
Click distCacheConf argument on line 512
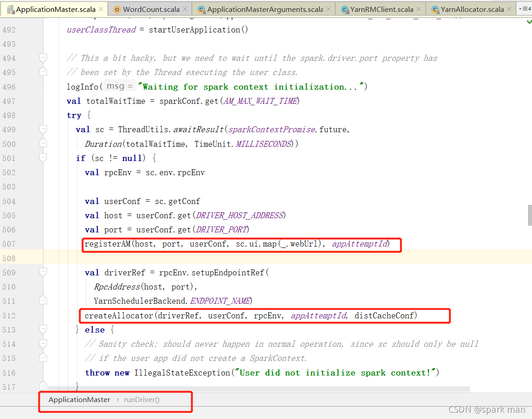click(x=384, y=316)
